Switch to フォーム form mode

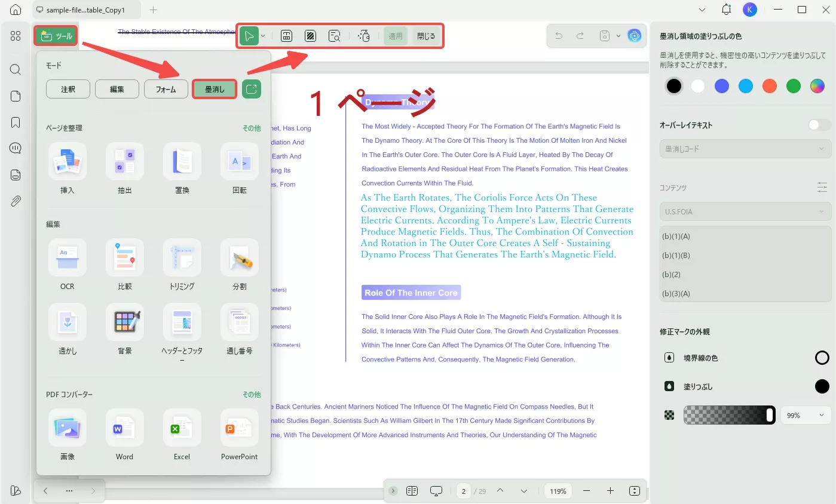pos(166,89)
